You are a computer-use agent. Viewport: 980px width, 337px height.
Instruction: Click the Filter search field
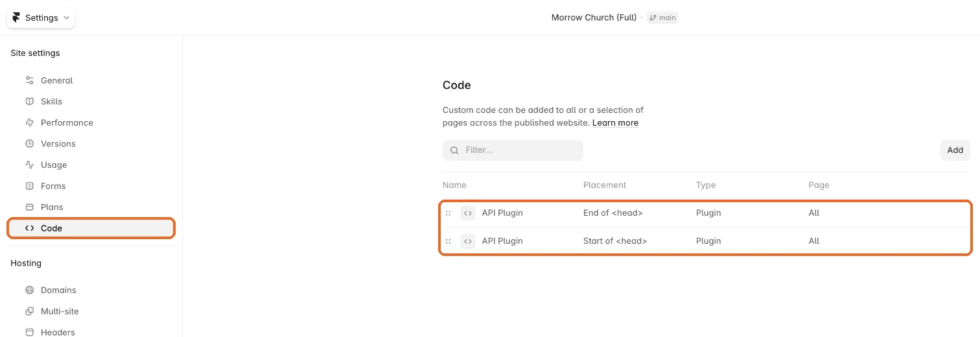pyautogui.click(x=513, y=150)
